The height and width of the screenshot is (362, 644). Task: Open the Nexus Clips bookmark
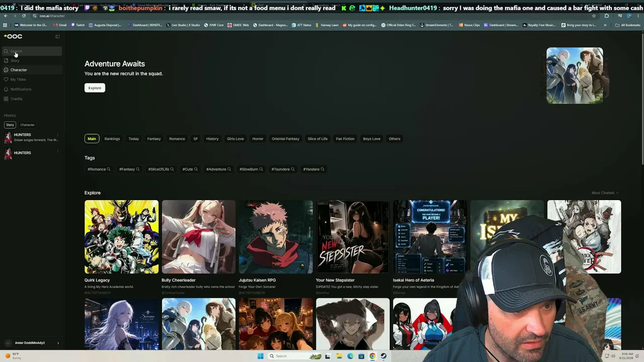(x=469, y=25)
